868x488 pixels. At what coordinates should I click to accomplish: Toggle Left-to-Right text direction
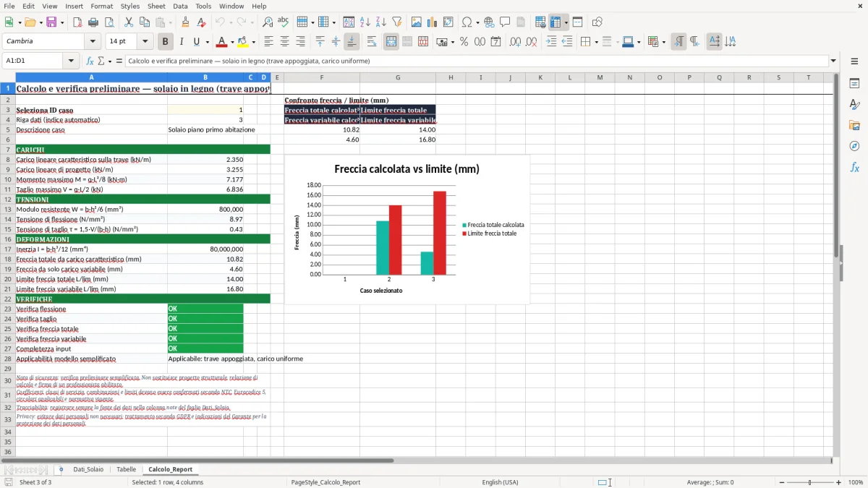(678, 42)
